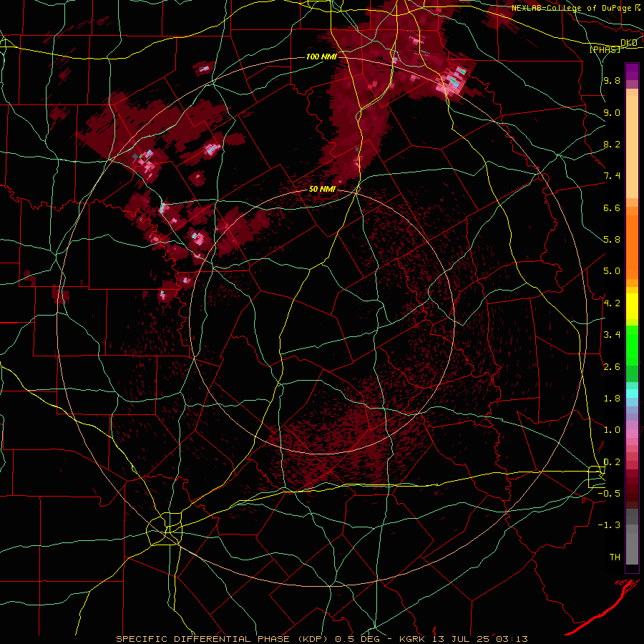Click the 0.2 value on color scale
This screenshot has height=644, width=644.
click(612, 462)
